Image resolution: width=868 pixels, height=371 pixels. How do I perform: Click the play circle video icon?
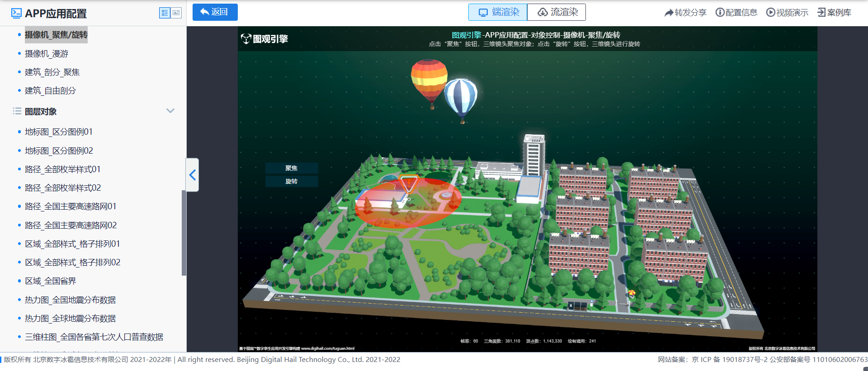coord(770,12)
